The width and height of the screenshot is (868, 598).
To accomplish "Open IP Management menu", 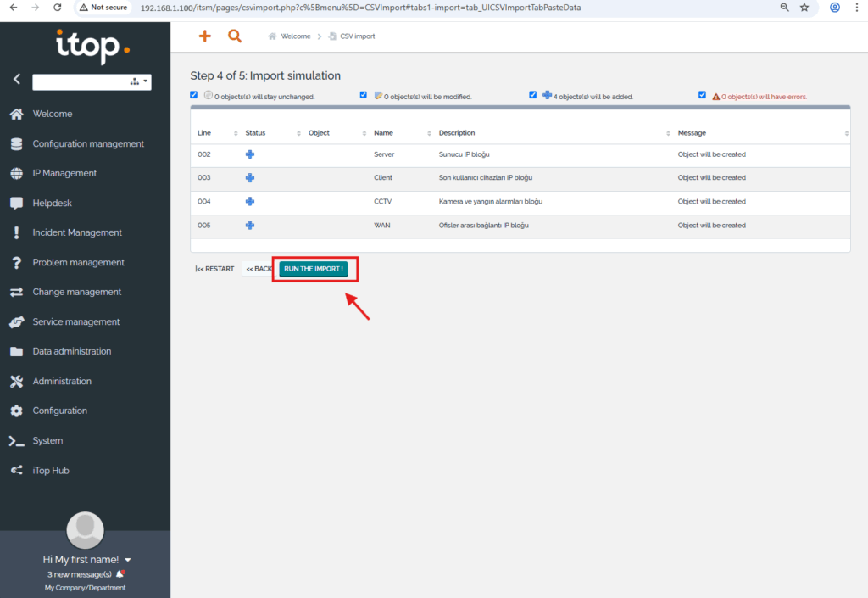I will point(64,173).
